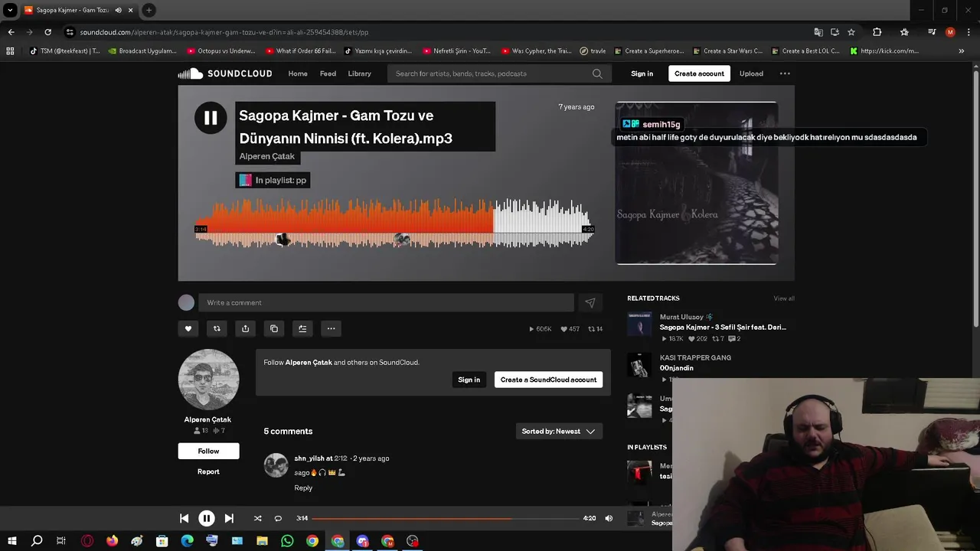Click the translate page icon in address bar
The width and height of the screenshot is (980, 551).
click(x=818, y=32)
